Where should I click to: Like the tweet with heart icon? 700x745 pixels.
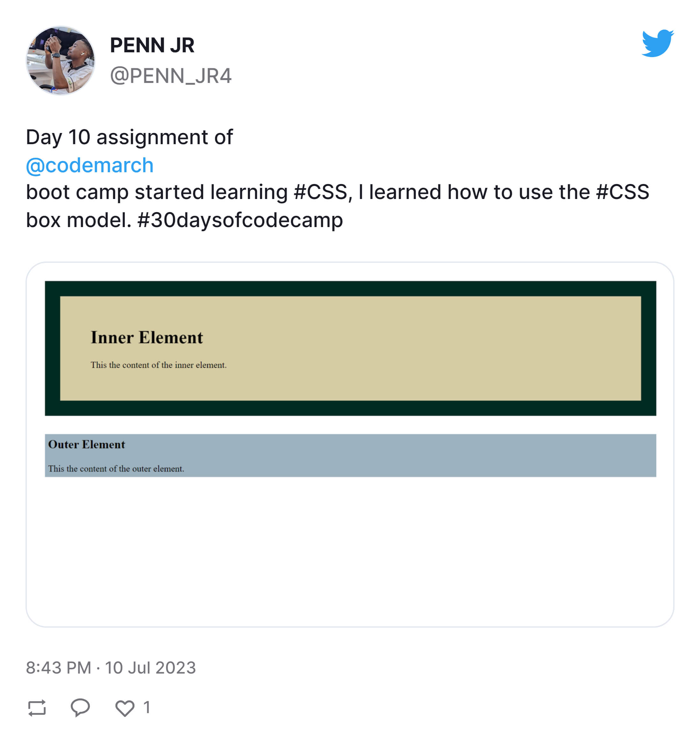click(124, 708)
